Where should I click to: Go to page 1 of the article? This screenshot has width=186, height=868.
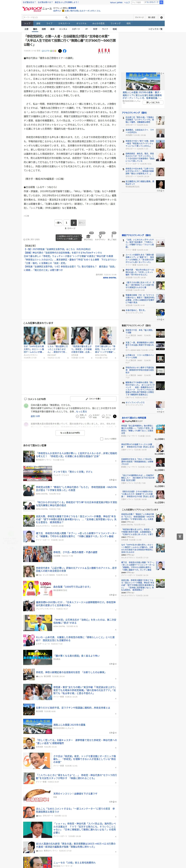pos(66,223)
